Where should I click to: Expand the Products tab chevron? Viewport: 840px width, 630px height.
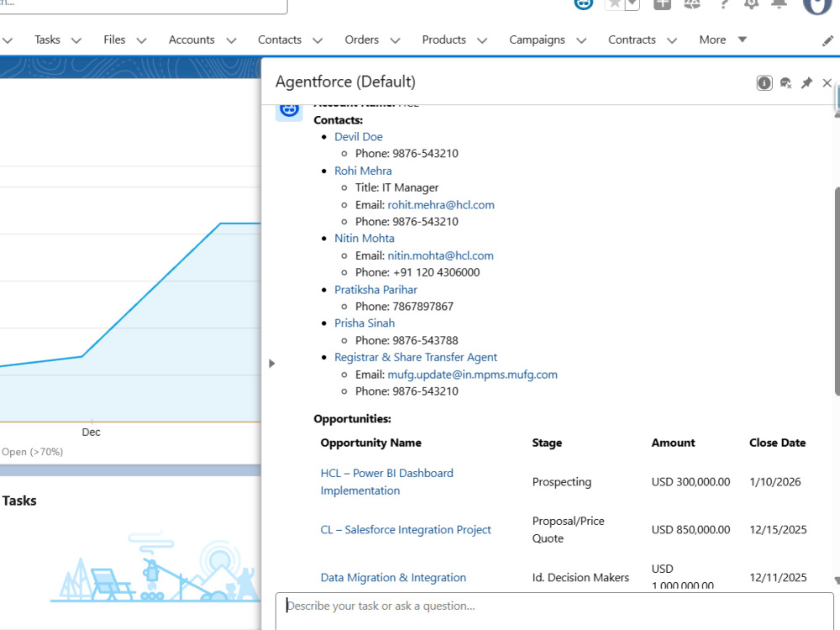[482, 40]
